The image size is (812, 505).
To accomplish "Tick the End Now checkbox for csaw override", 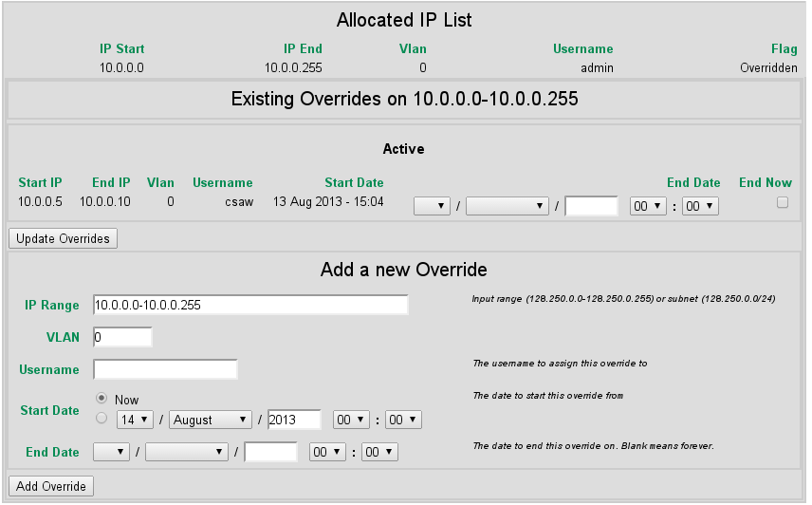I will [x=783, y=202].
